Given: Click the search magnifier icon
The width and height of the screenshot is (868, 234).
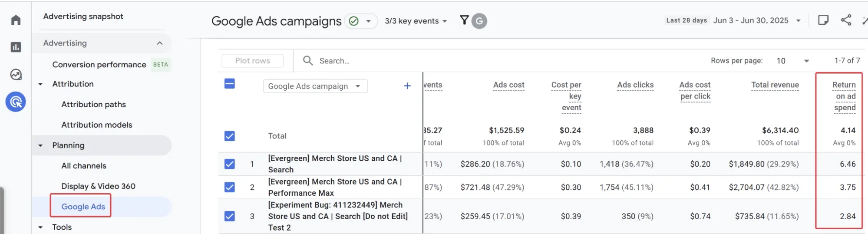Looking at the screenshot, I should (308, 61).
